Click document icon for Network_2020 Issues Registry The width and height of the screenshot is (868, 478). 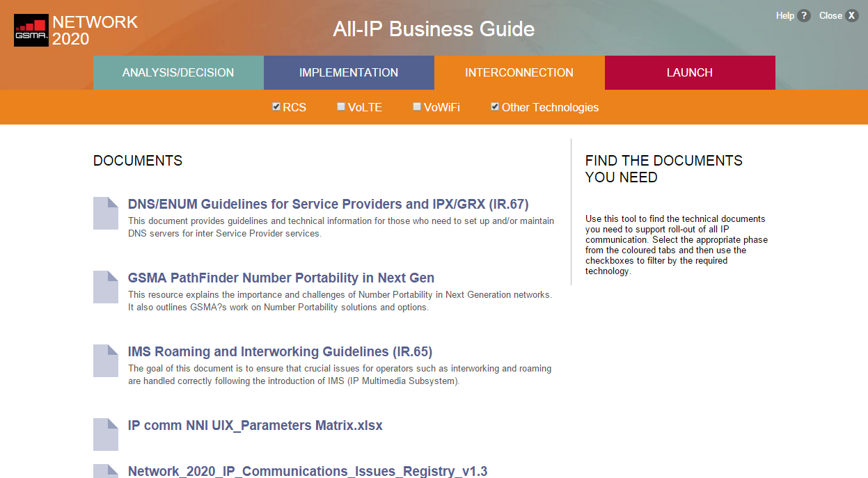[106, 471]
